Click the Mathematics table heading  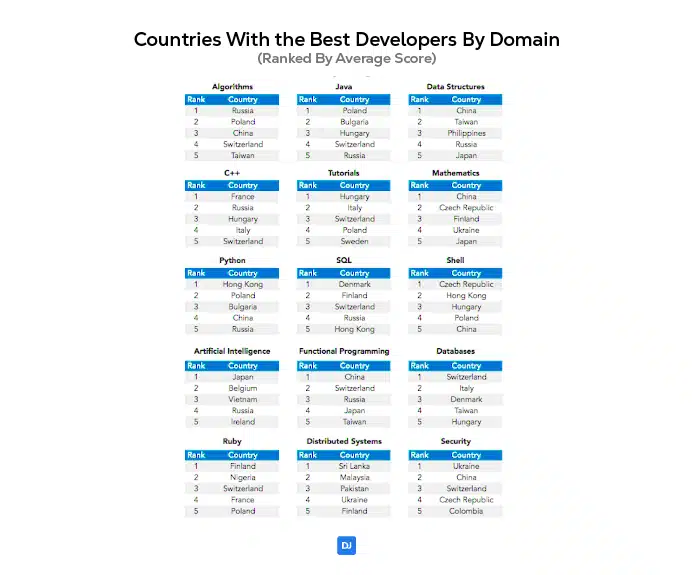(456, 173)
